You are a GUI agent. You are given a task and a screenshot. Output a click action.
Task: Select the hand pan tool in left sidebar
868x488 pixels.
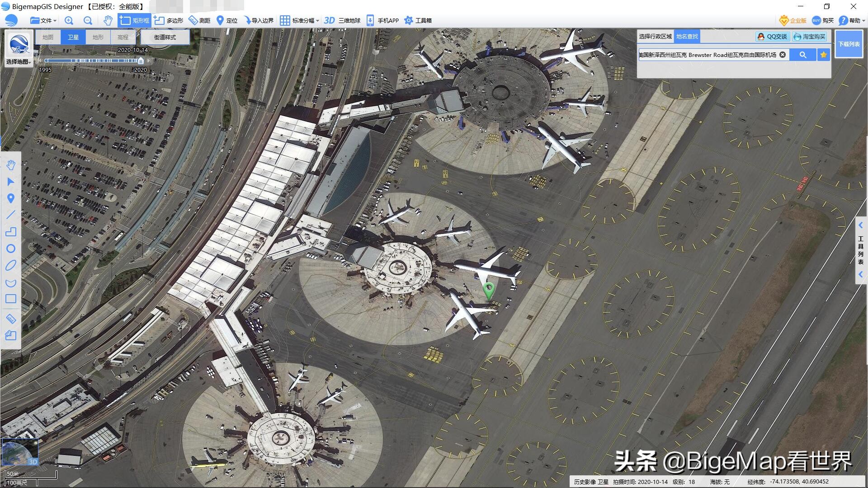click(11, 165)
